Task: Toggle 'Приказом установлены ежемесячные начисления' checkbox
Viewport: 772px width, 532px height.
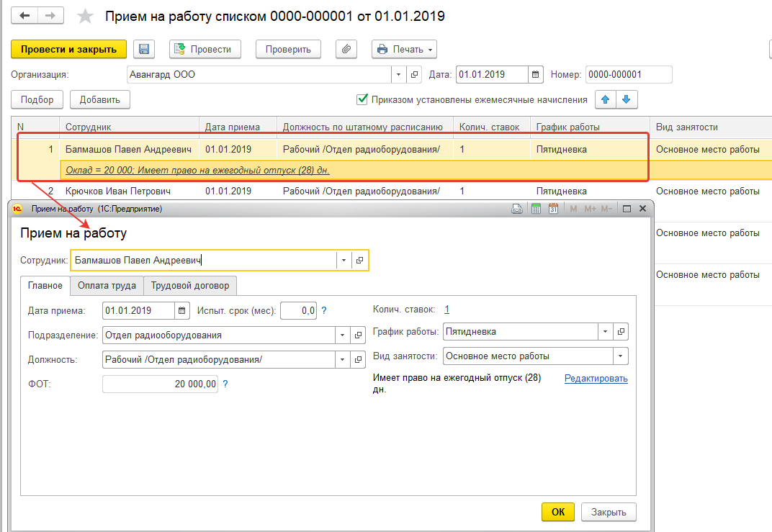Action: click(363, 99)
